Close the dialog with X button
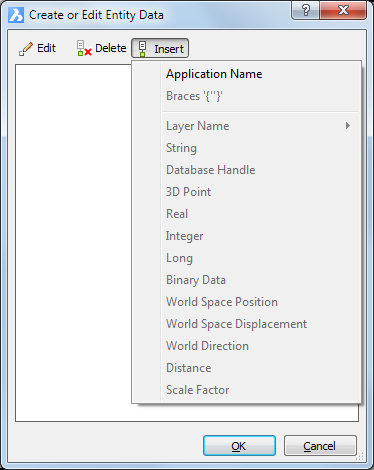The height and width of the screenshot is (470, 374). 343,10
